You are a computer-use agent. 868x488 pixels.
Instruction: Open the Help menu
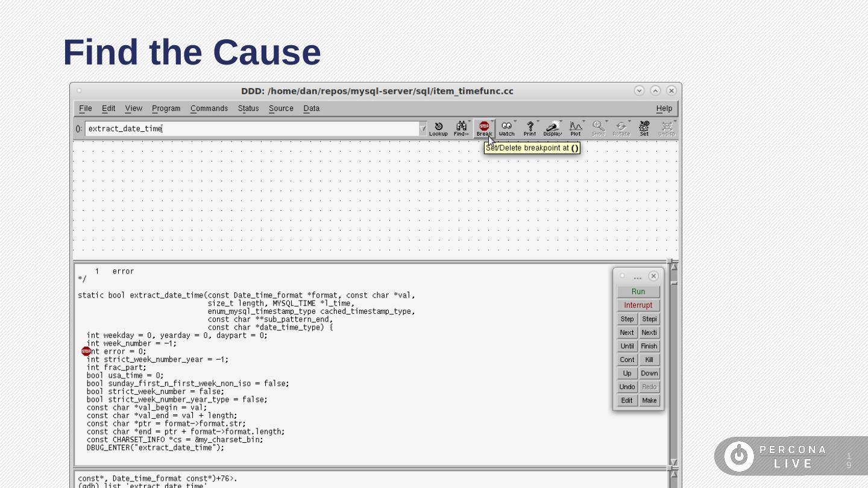tap(664, 108)
